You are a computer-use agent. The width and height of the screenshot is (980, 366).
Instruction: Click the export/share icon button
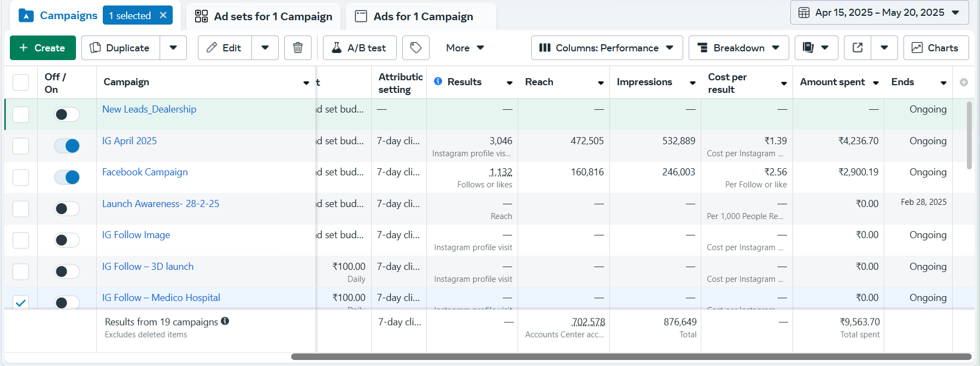coord(858,48)
